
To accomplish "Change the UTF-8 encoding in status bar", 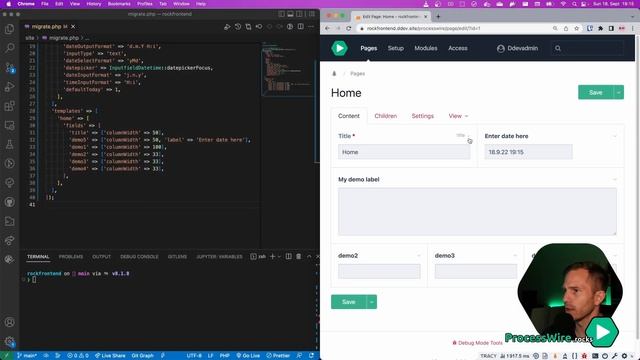I will coord(194,356).
